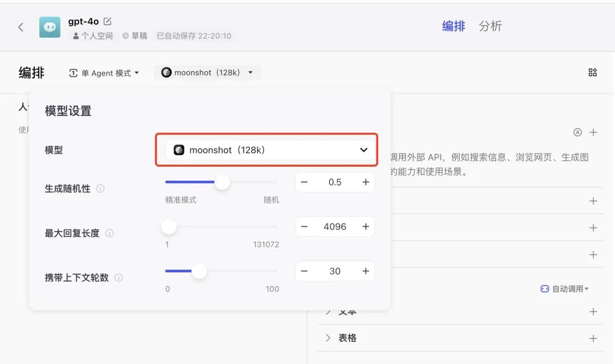Screen dimensions: 615x364
Task: Increase the 生成随机性 value with the plus button
Action: click(x=366, y=182)
